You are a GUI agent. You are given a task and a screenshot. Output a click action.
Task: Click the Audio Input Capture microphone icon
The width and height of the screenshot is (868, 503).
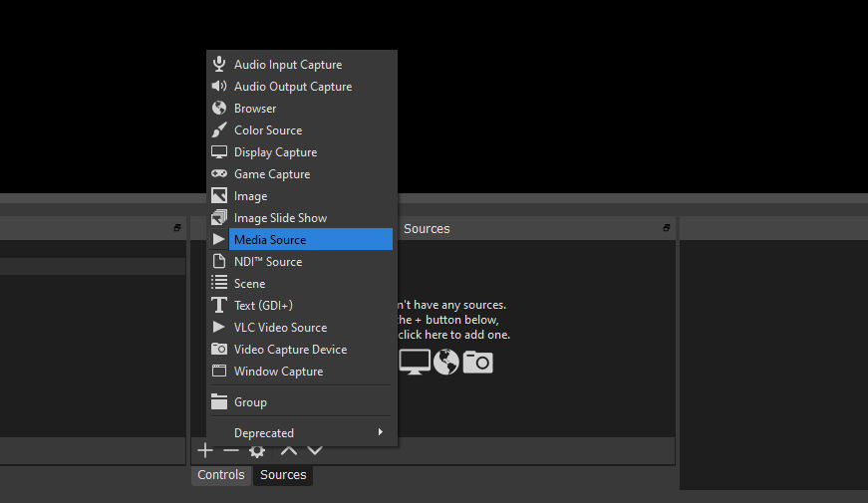[x=219, y=65]
